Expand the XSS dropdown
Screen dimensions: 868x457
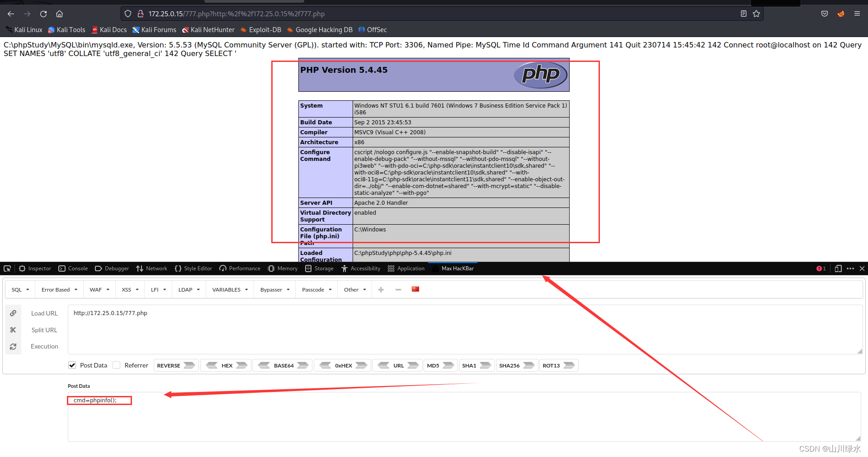[x=130, y=290]
